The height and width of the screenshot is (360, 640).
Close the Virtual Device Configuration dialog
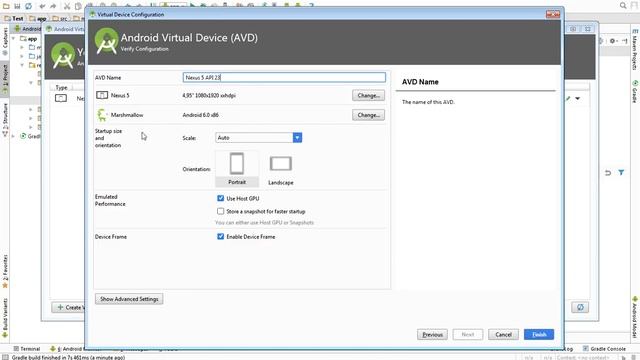point(553,14)
